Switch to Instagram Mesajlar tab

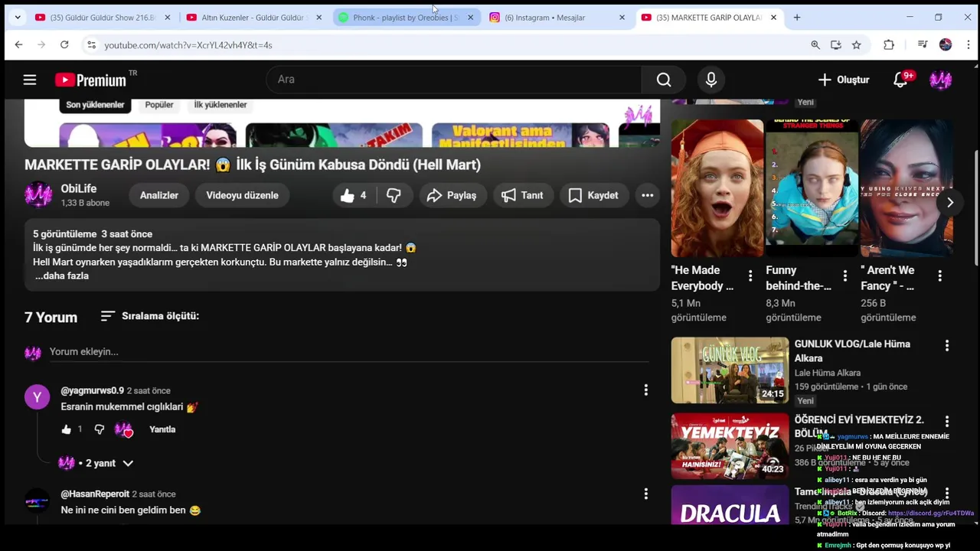point(556,18)
